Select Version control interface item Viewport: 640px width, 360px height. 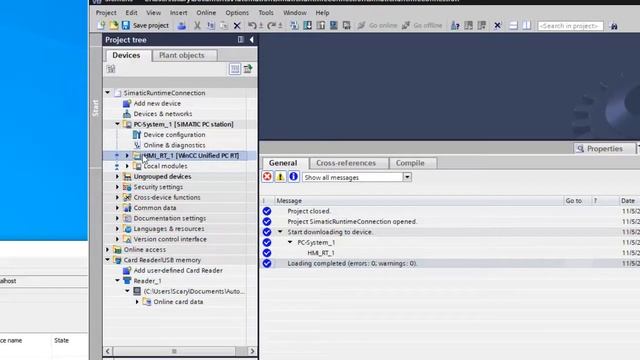(x=170, y=239)
